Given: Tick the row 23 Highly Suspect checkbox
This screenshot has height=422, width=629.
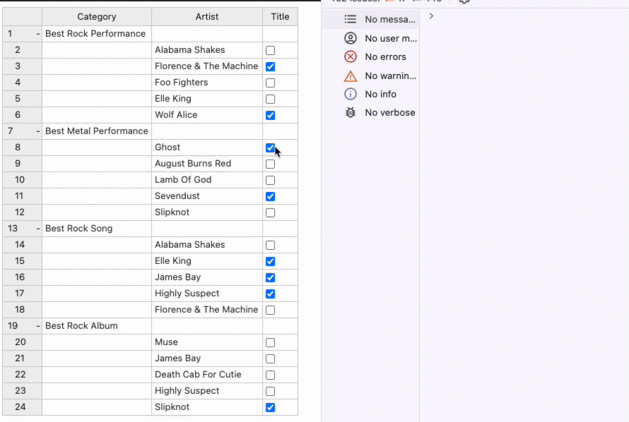Looking at the screenshot, I should click(x=270, y=391).
